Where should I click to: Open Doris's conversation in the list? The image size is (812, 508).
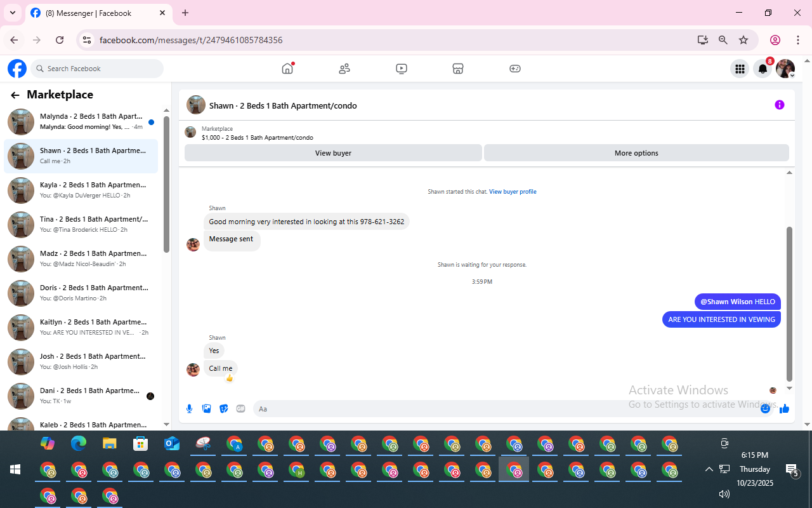(81, 293)
